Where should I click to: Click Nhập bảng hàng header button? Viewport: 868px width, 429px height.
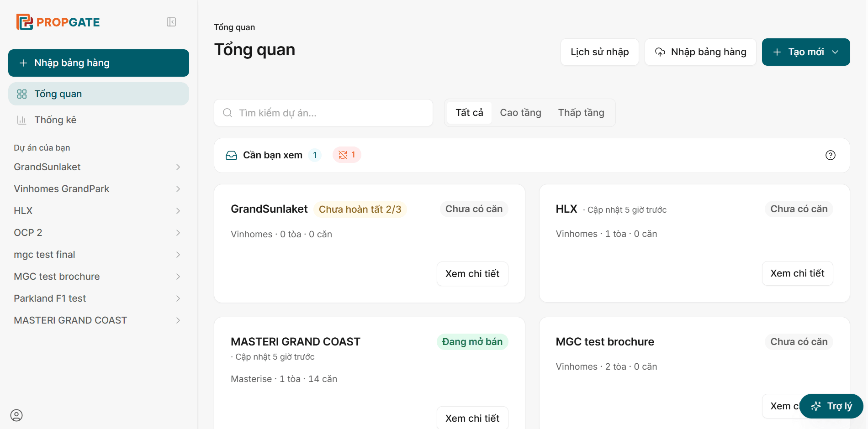pyautogui.click(x=701, y=52)
